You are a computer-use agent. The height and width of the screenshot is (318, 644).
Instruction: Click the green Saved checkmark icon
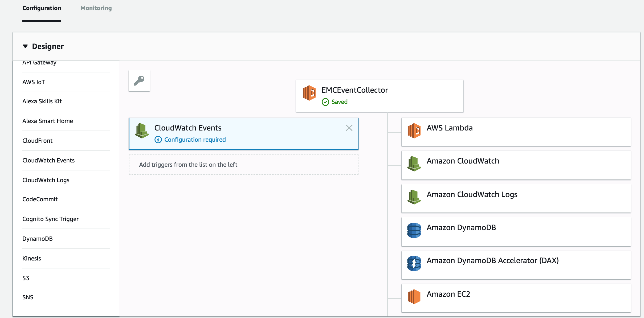pos(325,102)
